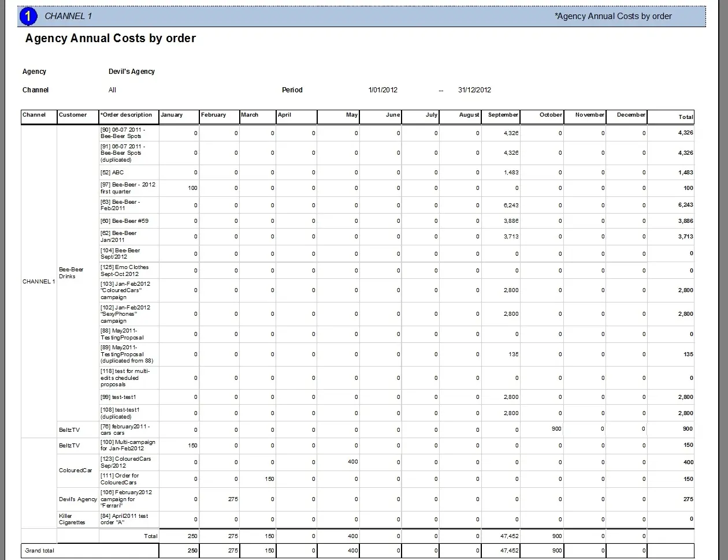Viewport: 728px width, 560px height.
Task: Click the CHANNEL 1 header banner text
Action: click(x=68, y=16)
